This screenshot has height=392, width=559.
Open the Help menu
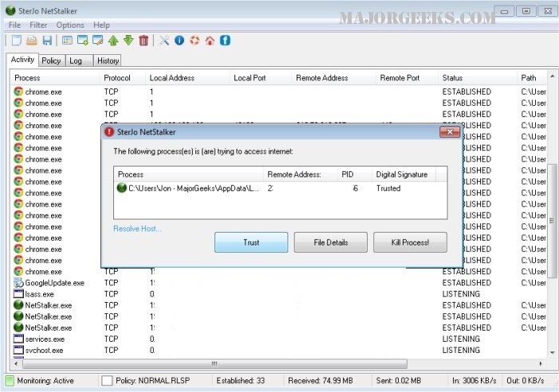click(x=101, y=25)
